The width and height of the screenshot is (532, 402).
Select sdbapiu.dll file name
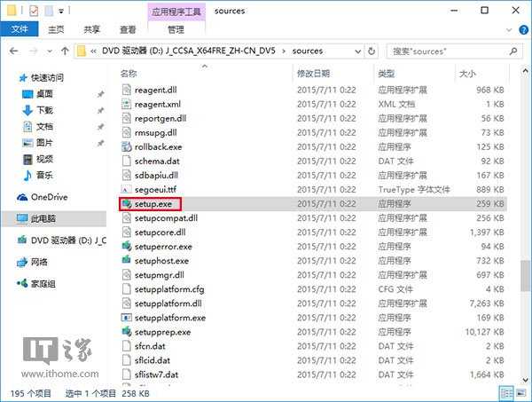156,176
